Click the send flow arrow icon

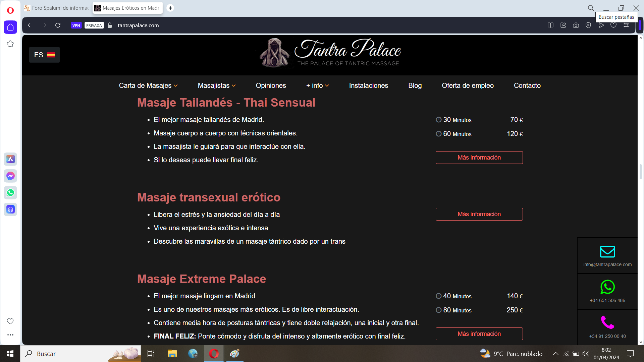pyautogui.click(x=601, y=25)
